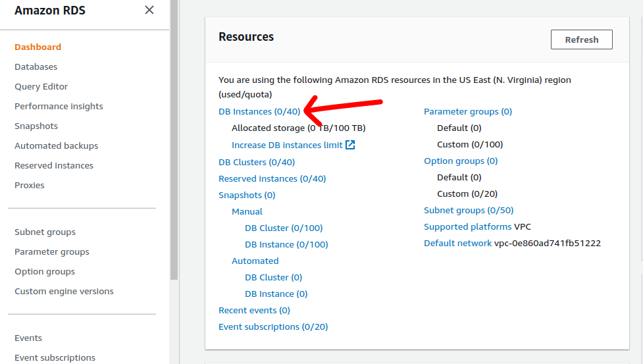Open the Parameter groups (0) link

pyautogui.click(x=468, y=111)
